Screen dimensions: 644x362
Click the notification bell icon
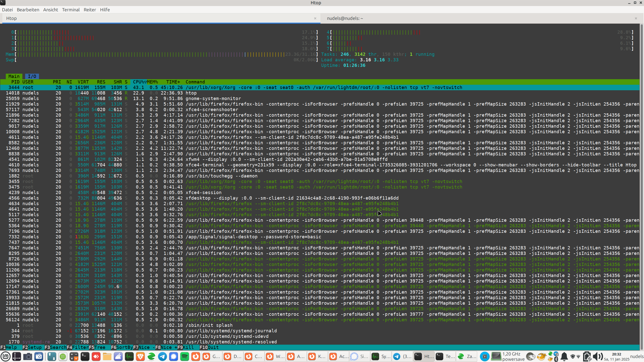(x=564, y=356)
